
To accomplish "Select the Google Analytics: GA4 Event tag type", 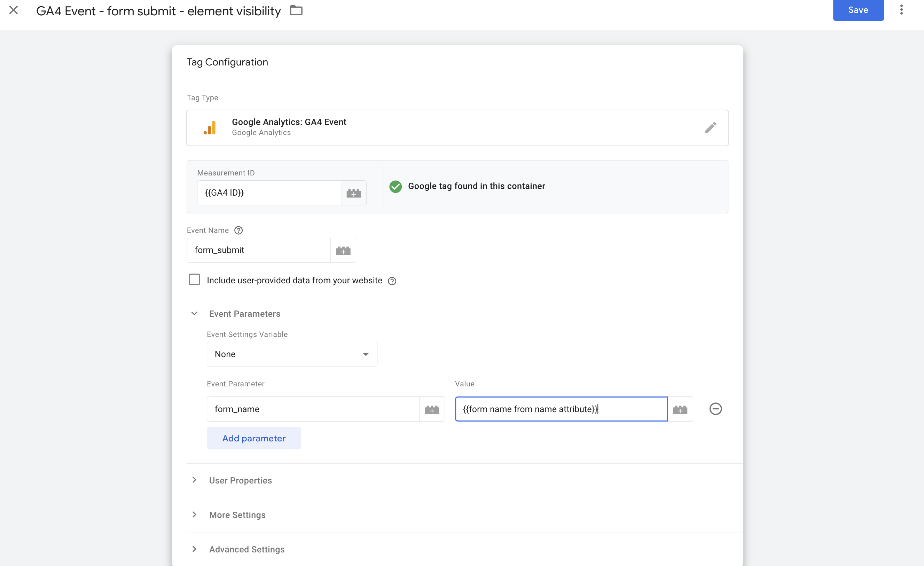I will click(x=457, y=128).
